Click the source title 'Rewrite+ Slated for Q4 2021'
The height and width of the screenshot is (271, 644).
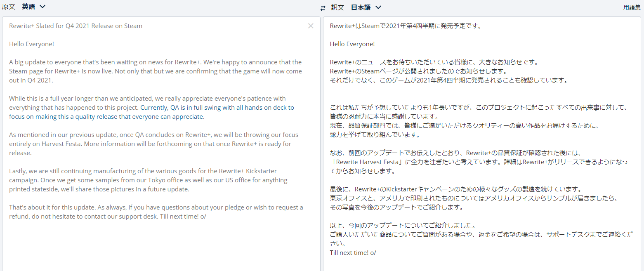point(75,26)
